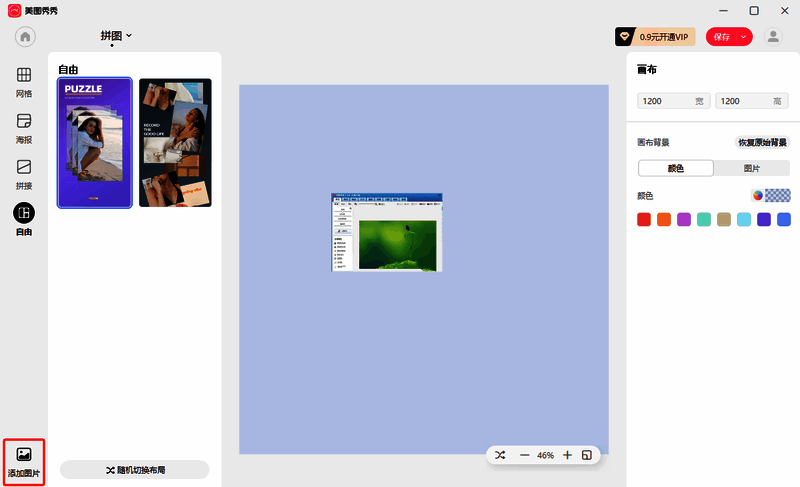Click 恢复原始背景 restore background button
Screen dimensions: 800x487
tap(762, 142)
